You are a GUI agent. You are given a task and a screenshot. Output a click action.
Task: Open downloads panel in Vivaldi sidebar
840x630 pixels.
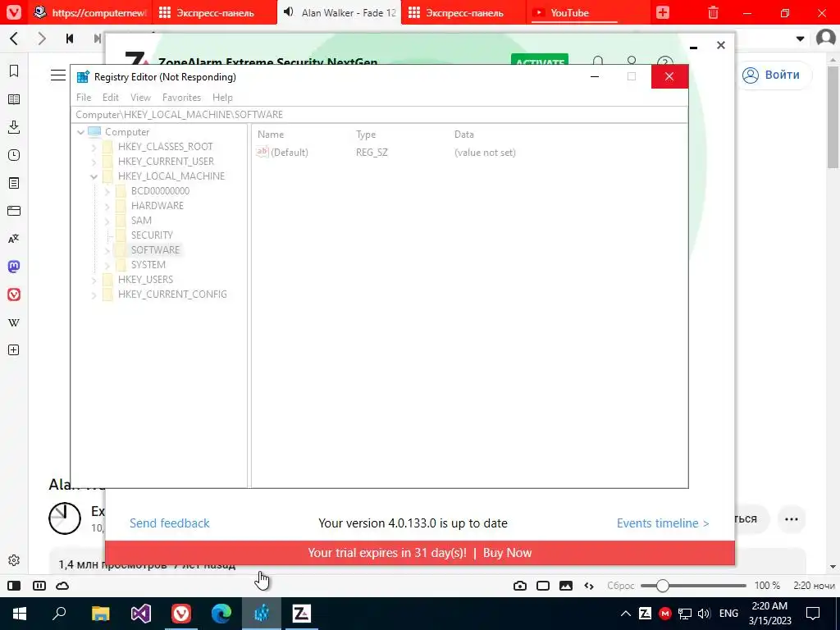14,127
